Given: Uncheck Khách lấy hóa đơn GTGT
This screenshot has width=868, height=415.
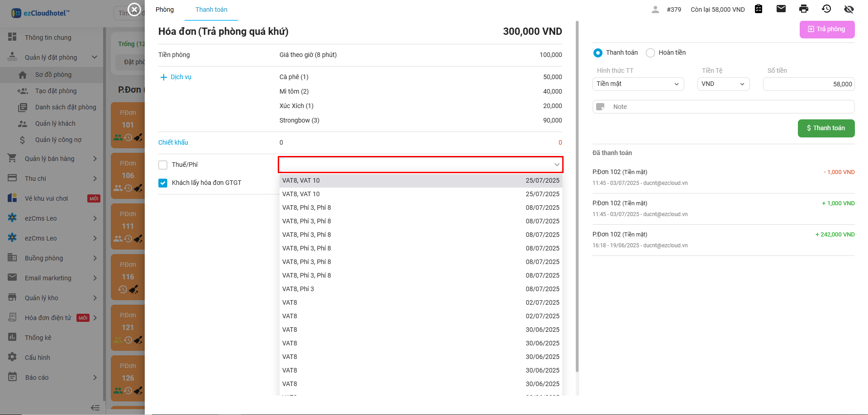Looking at the screenshot, I should [x=163, y=183].
